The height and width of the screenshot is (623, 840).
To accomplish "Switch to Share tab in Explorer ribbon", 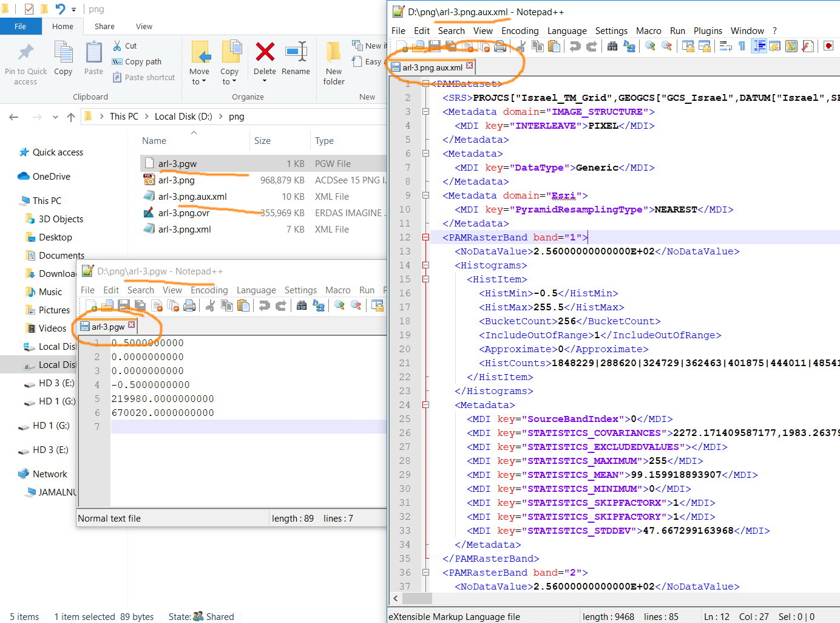I will coord(104,27).
